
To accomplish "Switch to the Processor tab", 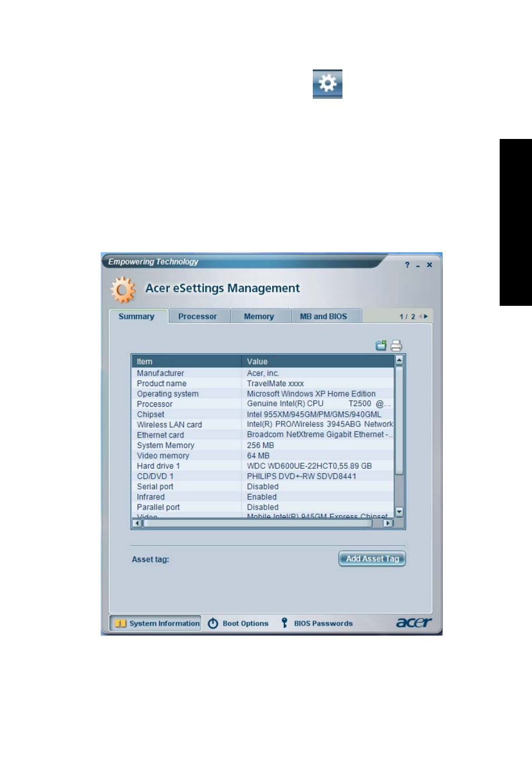I will click(197, 316).
